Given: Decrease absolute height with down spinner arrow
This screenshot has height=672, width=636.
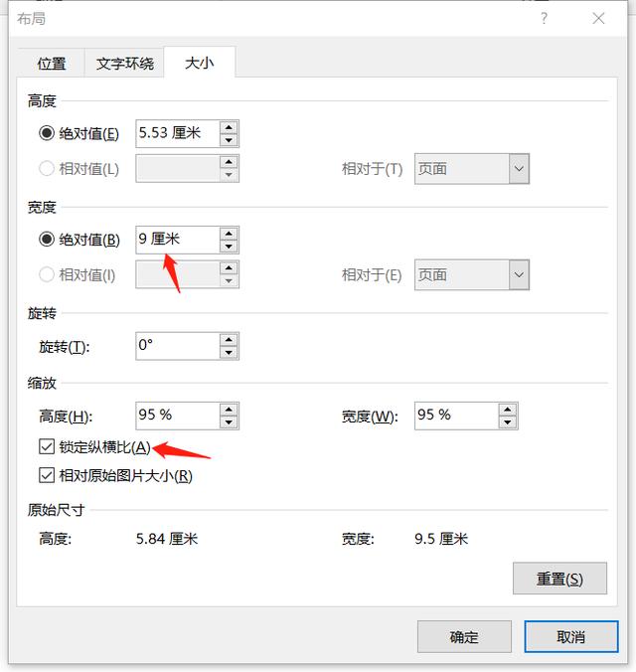Looking at the screenshot, I should [x=230, y=140].
